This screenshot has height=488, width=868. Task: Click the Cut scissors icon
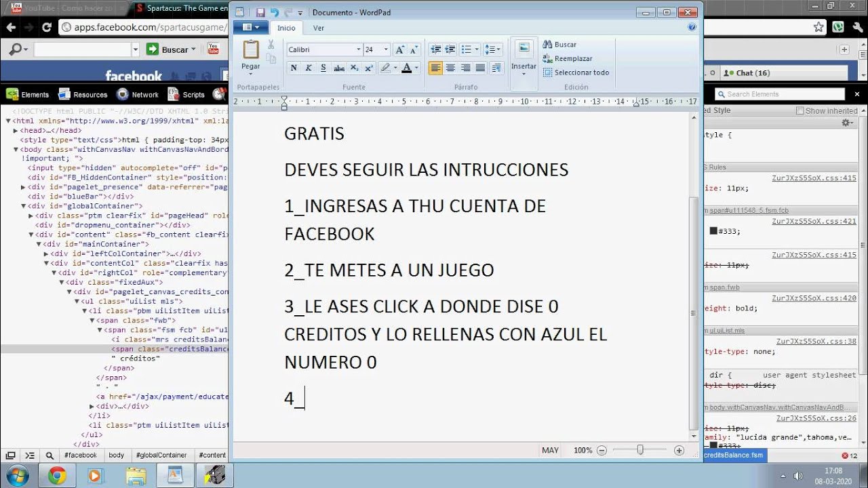point(271,45)
